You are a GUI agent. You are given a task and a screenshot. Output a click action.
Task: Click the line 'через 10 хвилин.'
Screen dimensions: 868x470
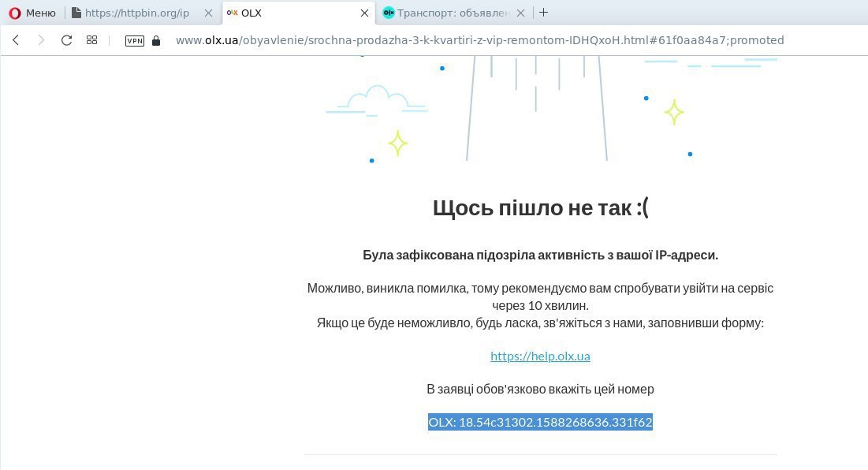(x=540, y=306)
